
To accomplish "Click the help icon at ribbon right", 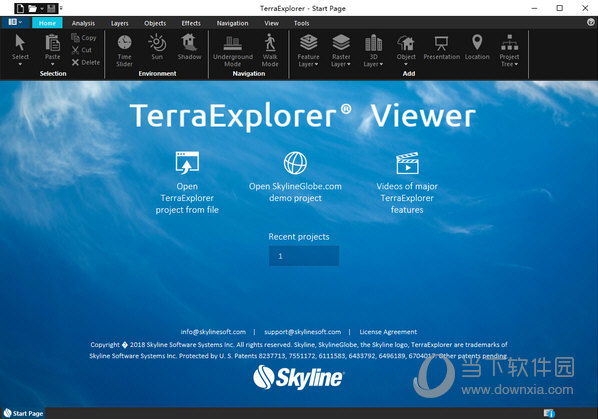I will (x=591, y=22).
